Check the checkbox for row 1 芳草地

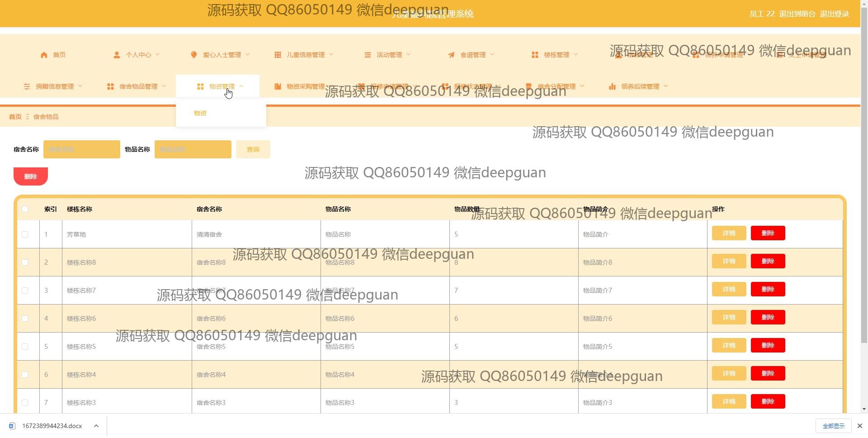click(x=25, y=234)
